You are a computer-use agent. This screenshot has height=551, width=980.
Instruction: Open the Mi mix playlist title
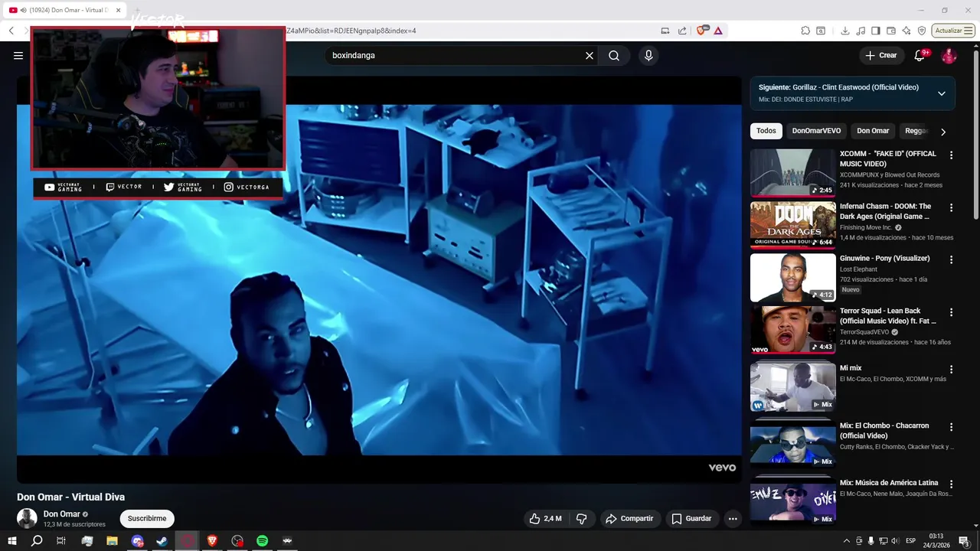pyautogui.click(x=851, y=368)
